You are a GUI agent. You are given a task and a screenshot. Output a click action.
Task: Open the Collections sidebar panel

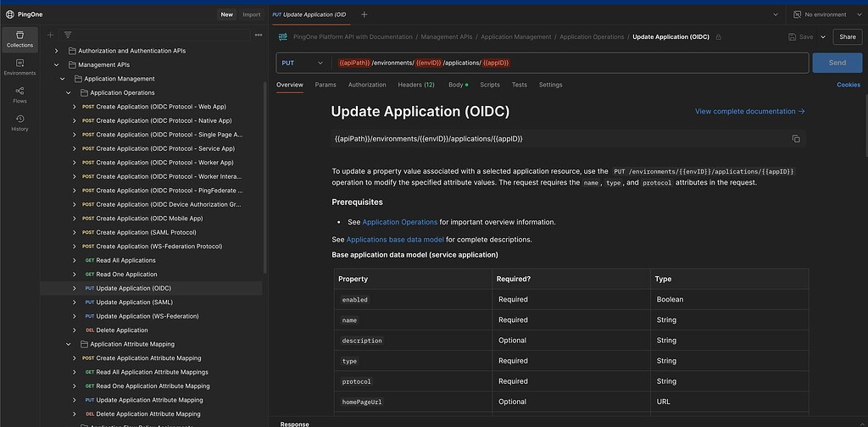pyautogui.click(x=19, y=38)
